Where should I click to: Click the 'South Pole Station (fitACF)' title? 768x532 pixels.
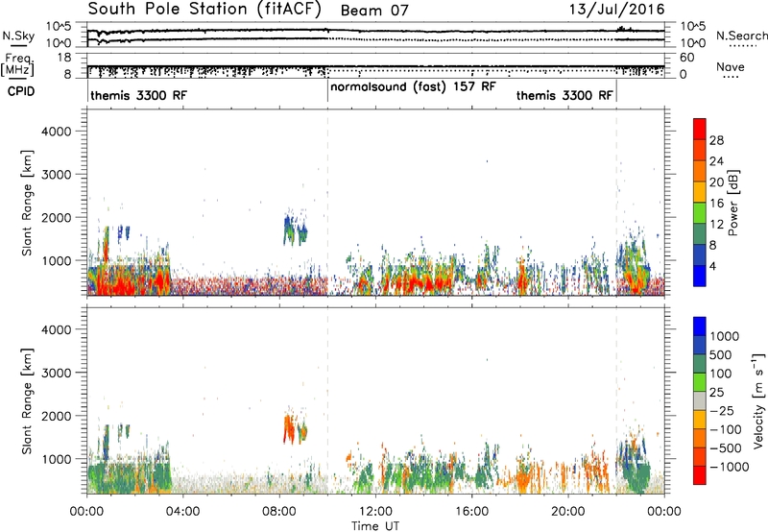tap(204, 10)
